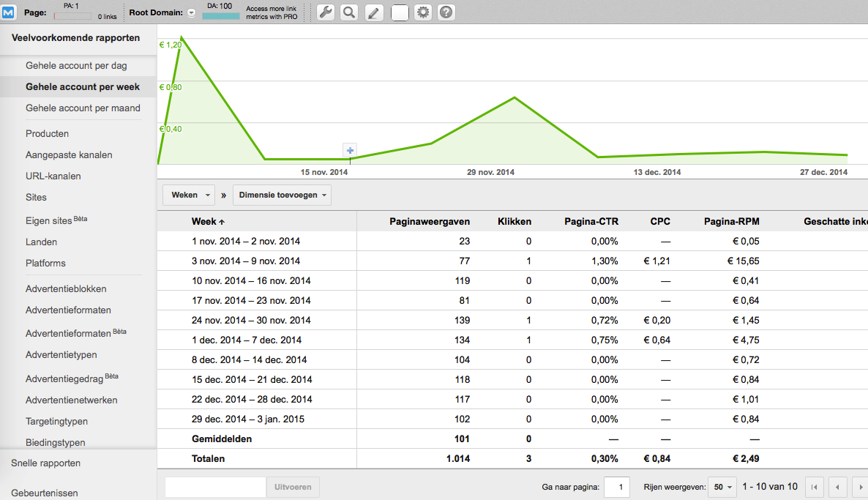This screenshot has height=500, width=868.
Task: Sort by Week column arrow
Action: pos(222,222)
